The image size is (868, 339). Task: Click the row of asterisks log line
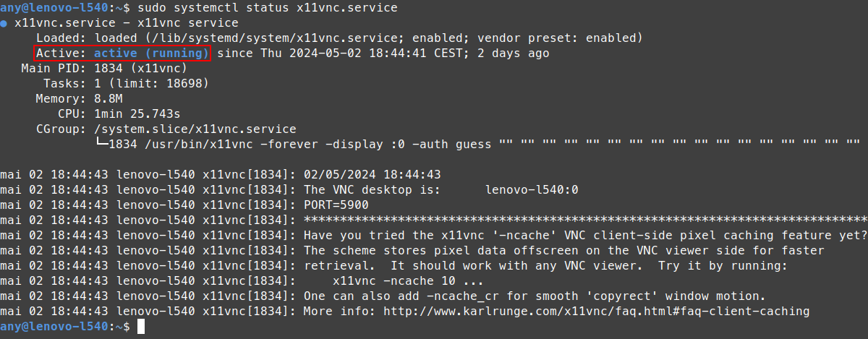434,220
